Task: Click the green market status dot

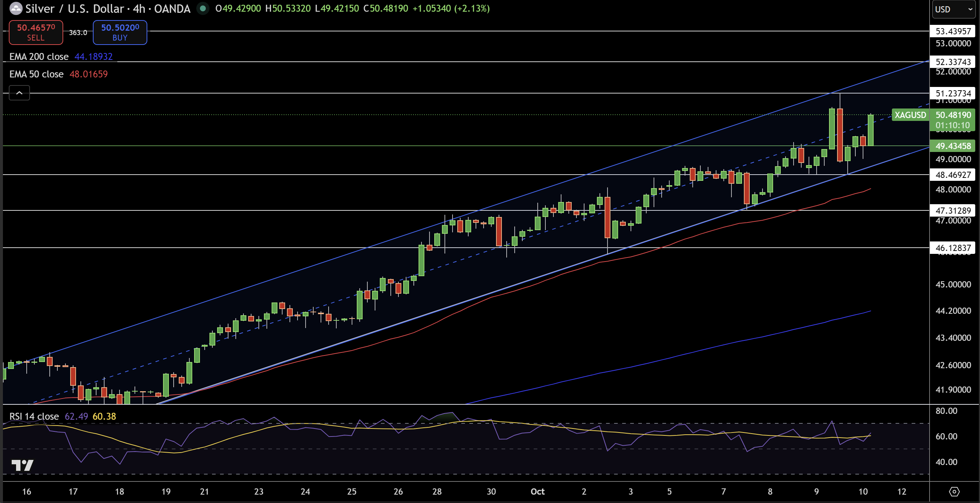Action: pyautogui.click(x=203, y=8)
